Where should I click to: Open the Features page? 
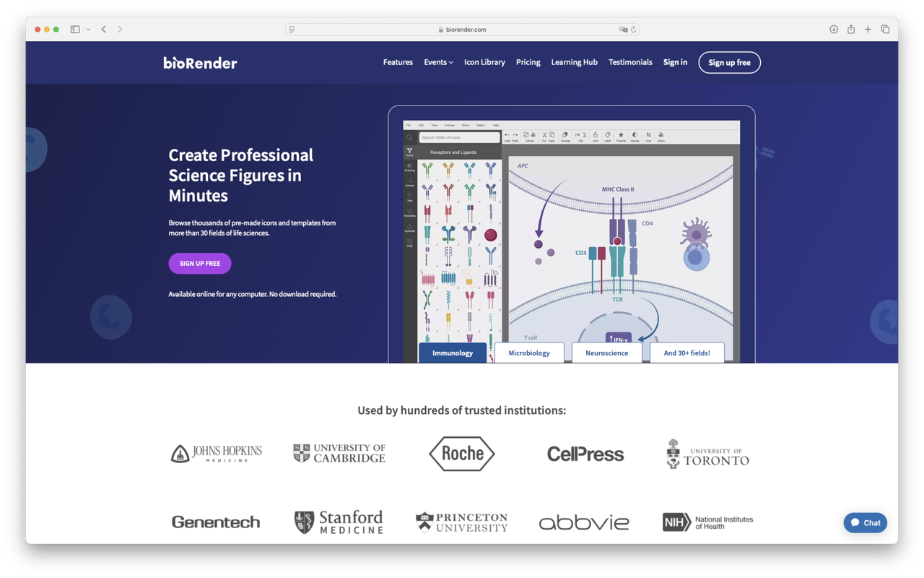[398, 62]
